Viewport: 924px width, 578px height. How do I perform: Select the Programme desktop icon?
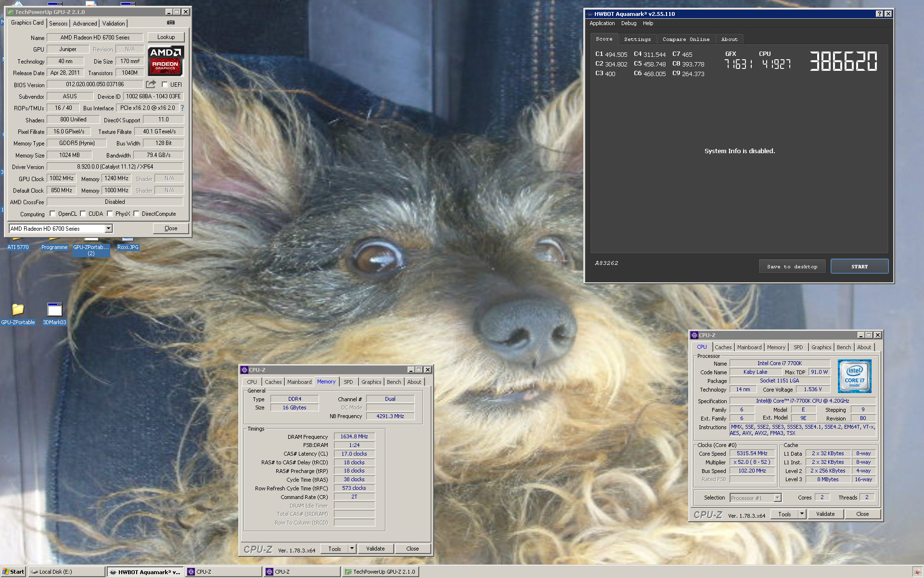click(x=54, y=247)
